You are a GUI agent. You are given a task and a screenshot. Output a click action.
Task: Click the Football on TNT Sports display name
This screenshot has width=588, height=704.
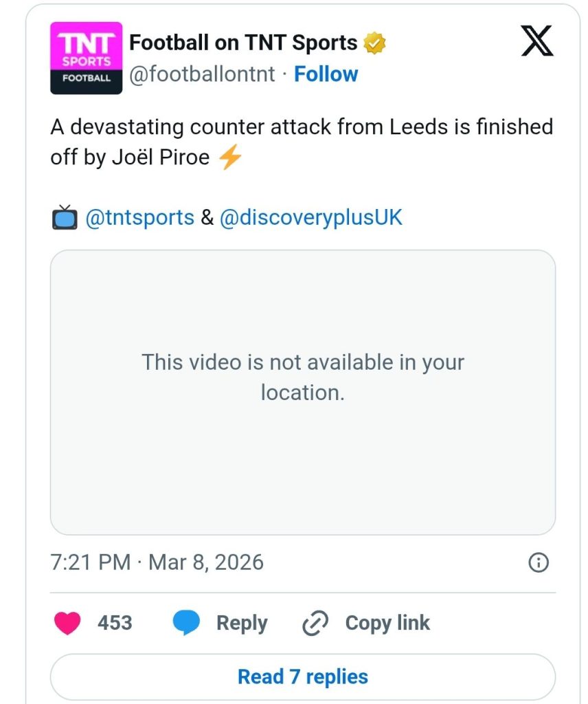pos(243,43)
